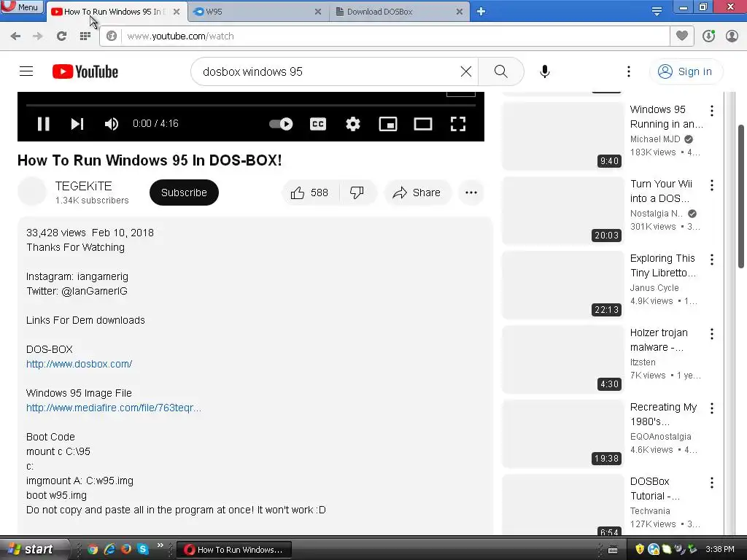Clear the search query

pos(466,71)
